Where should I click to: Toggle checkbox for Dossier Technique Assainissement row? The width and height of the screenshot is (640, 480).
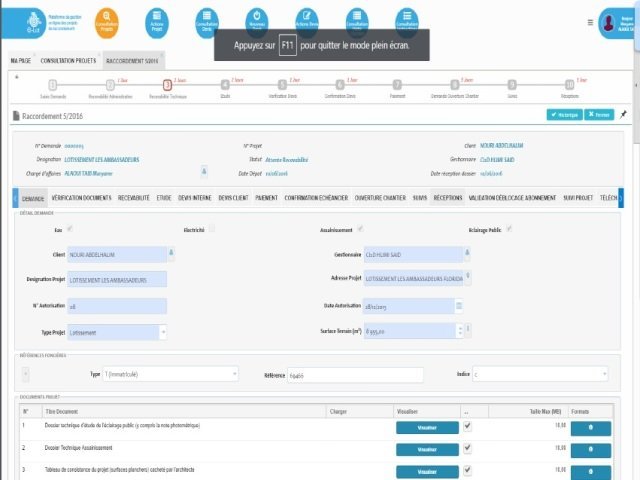(x=468, y=449)
